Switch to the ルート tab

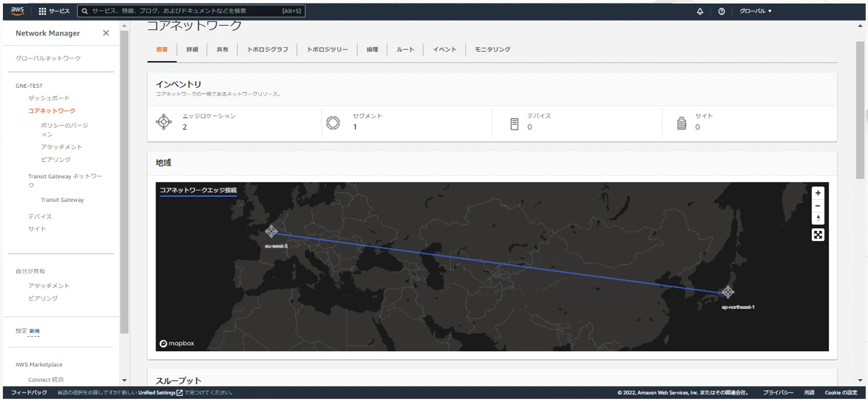pyautogui.click(x=405, y=49)
